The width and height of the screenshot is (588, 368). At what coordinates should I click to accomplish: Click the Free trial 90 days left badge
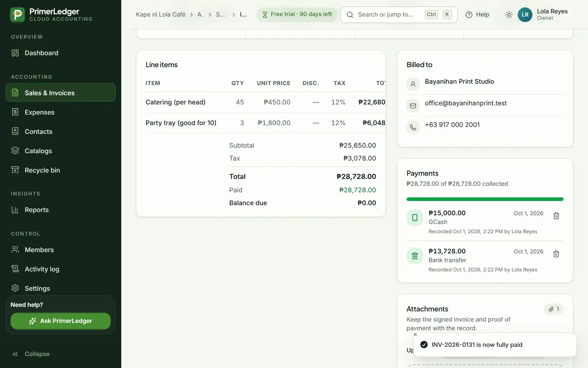pyautogui.click(x=297, y=15)
